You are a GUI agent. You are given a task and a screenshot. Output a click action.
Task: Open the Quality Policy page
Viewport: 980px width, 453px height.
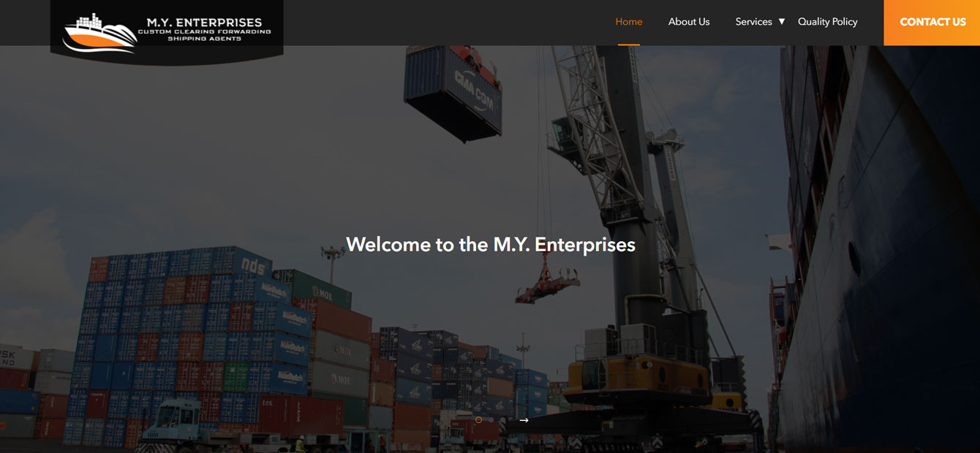coord(827,22)
